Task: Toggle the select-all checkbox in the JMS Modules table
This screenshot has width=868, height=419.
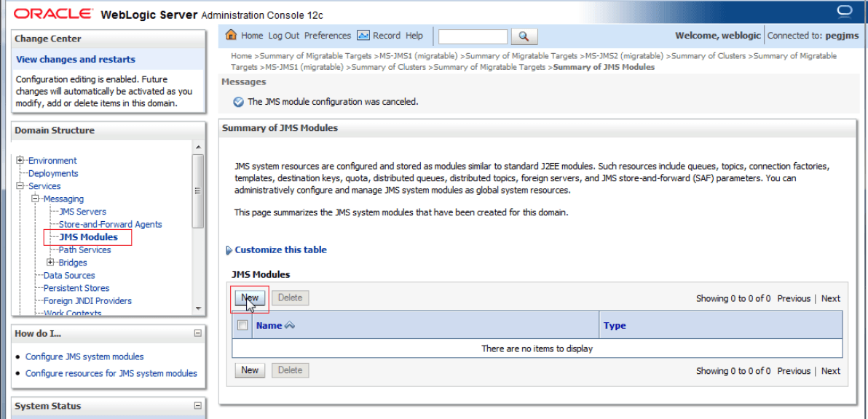Action: click(242, 325)
